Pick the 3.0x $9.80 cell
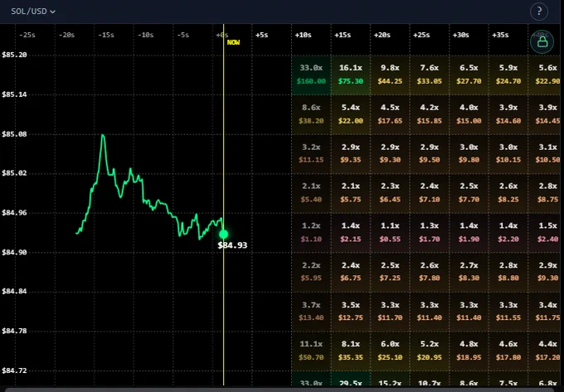Viewport: 564px width, 392px height. point(469,154)
